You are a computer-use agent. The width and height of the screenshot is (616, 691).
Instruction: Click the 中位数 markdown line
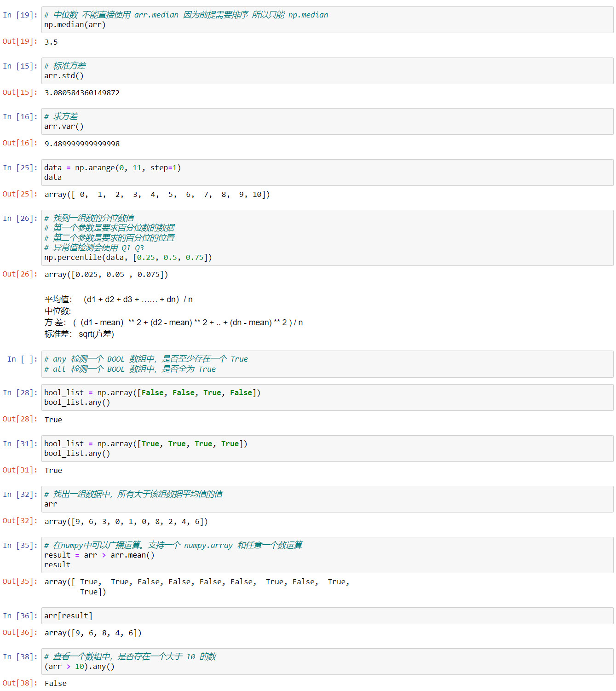(x=58, y=311)
